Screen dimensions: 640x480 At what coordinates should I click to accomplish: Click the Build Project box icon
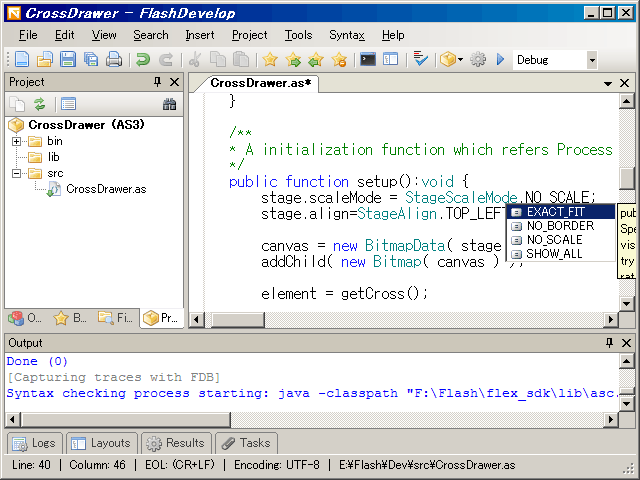pyautogui.click(x=448, y=60)
